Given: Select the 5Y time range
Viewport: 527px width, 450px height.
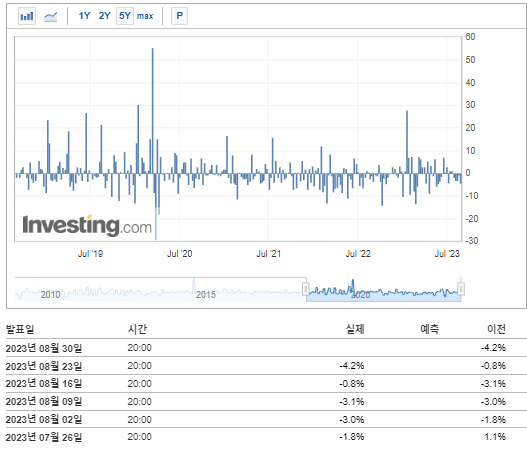Looking at the screenshot, I should click(x=125, y=16).
